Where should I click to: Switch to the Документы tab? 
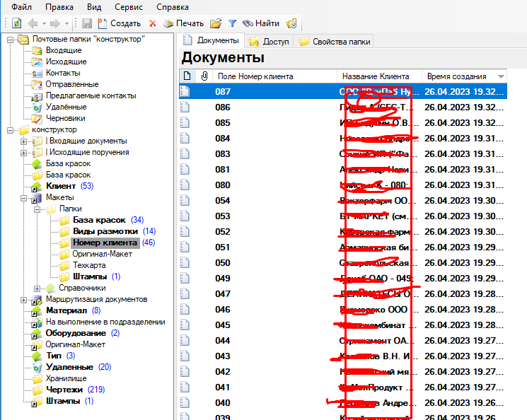[211, 40]
